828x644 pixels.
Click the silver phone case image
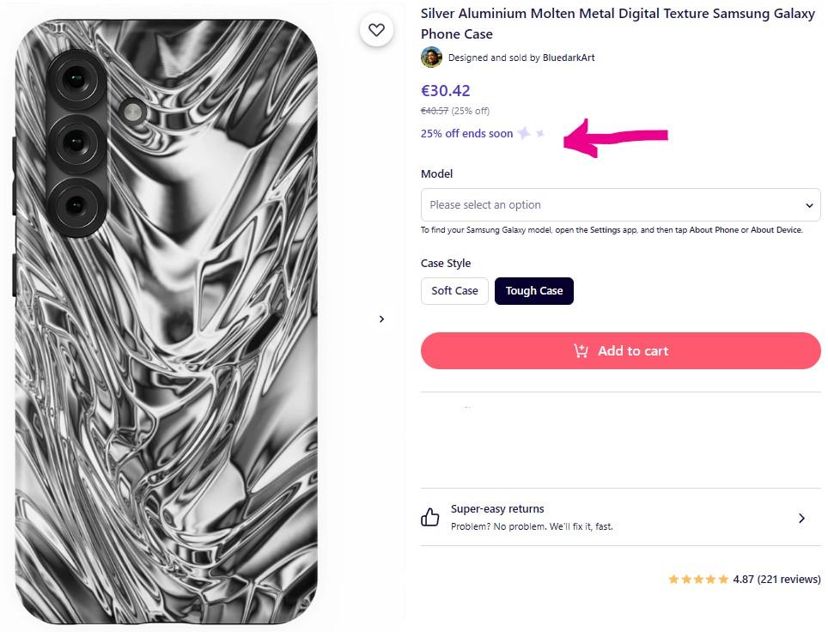[x=167, y=326]
